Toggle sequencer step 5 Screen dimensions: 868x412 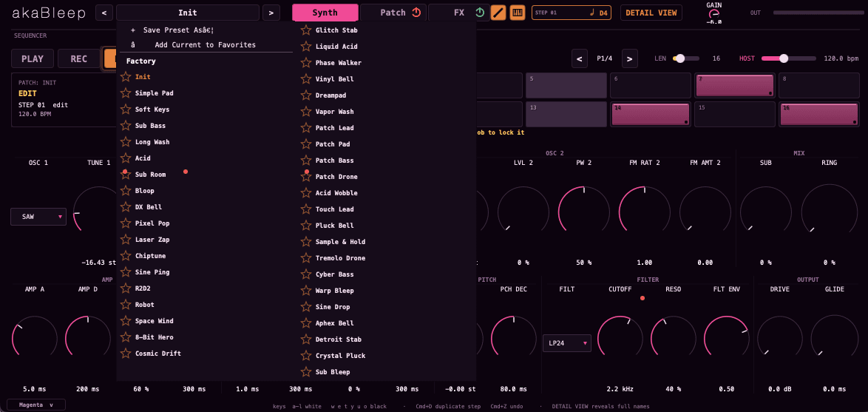tap(566, 85)
